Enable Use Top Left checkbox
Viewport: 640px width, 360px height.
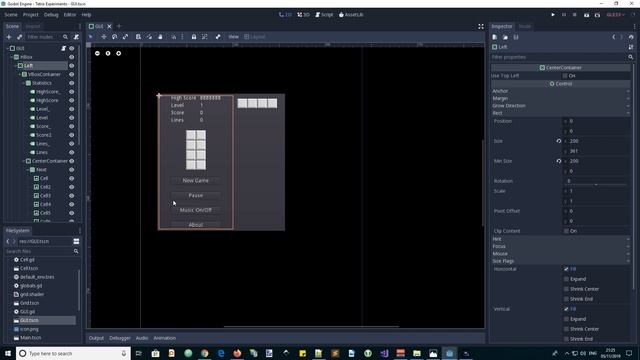click(566, 76)
